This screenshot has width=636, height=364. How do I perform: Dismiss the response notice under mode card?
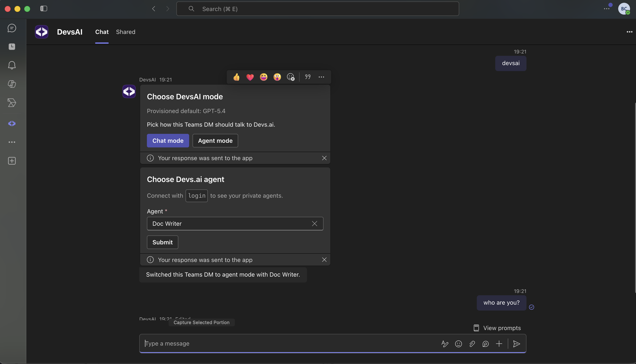(324, 158)
